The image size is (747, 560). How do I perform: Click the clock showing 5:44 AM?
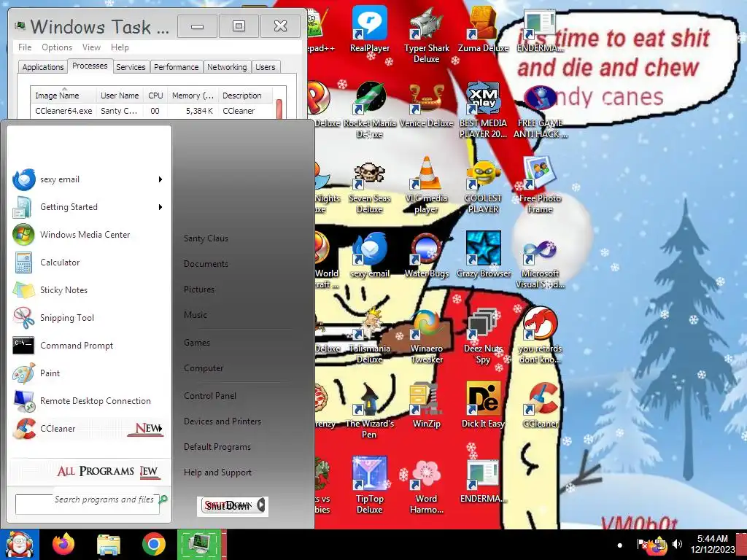713,539
